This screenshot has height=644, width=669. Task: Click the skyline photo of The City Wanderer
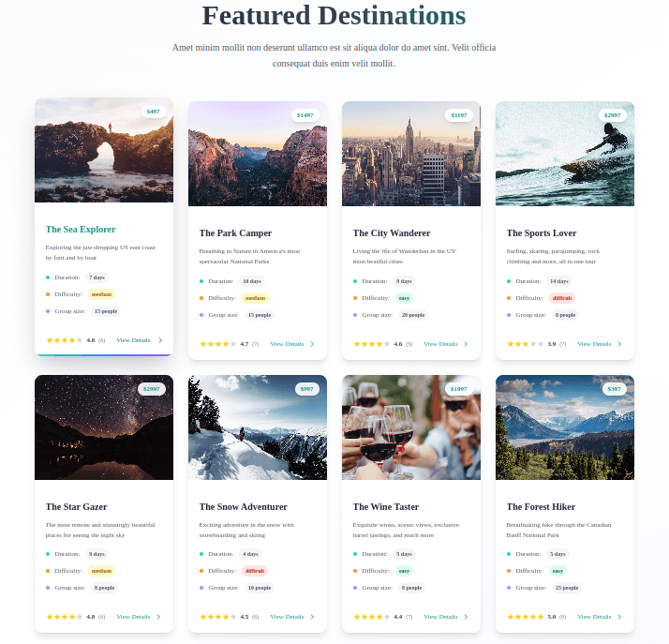coord(411,154)
